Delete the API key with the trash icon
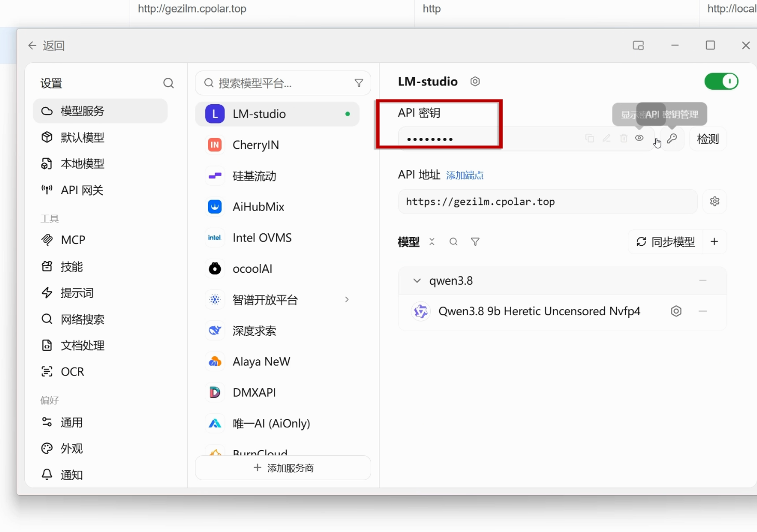 click(624, 138)
